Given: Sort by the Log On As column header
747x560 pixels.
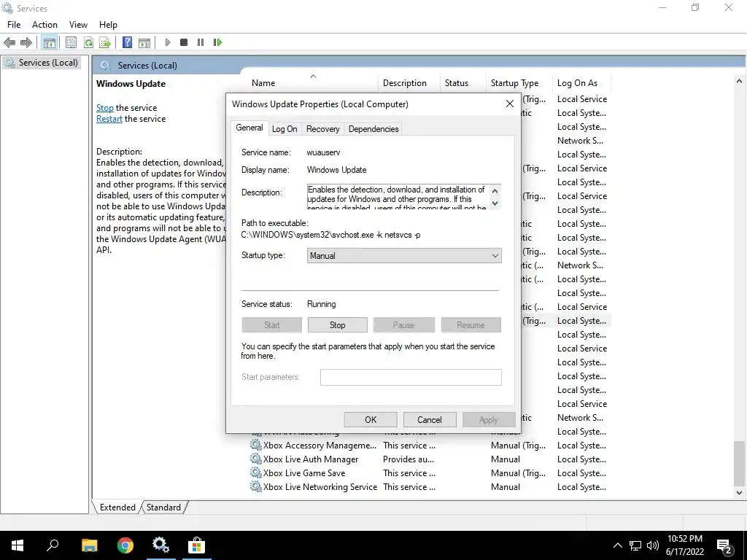Looking at the screenshot, I should [581, 83].
